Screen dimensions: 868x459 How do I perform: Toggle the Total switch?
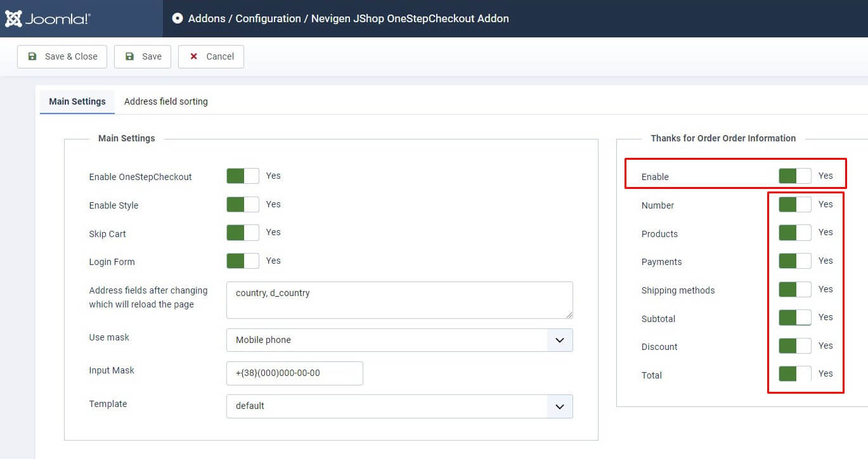794,374
